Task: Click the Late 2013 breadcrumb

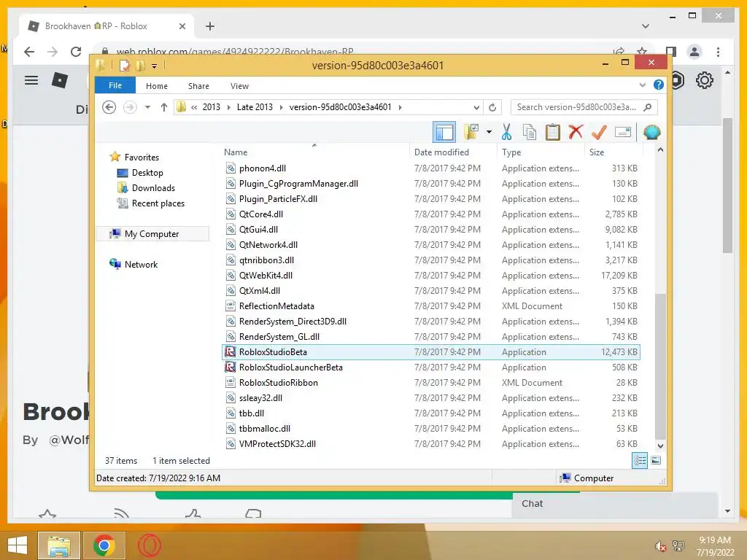Action: pos(255,107)
